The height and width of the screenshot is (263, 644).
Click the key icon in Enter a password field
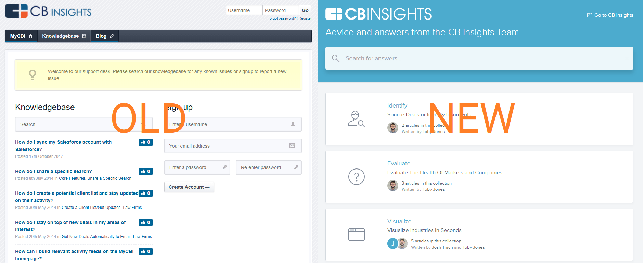225,167
